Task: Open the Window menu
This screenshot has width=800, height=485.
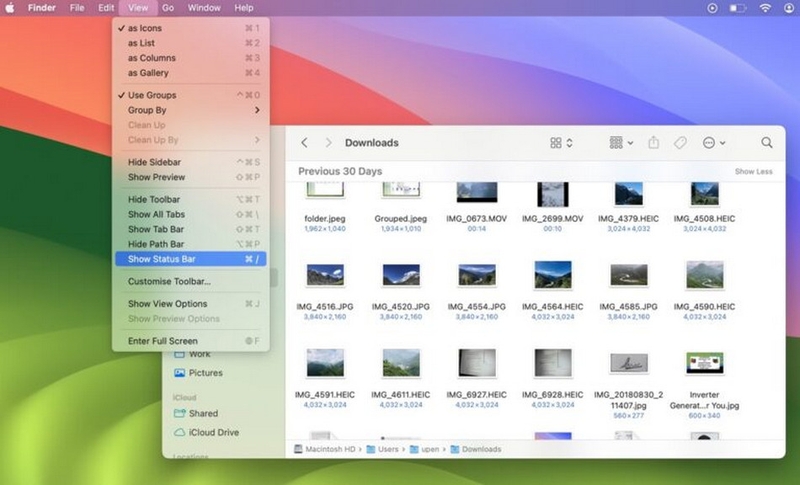Action: click(204, 8)
